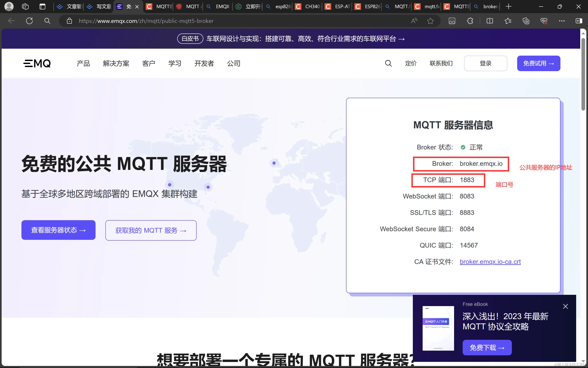Close the Free eBook popup

(x=565, y=306)
